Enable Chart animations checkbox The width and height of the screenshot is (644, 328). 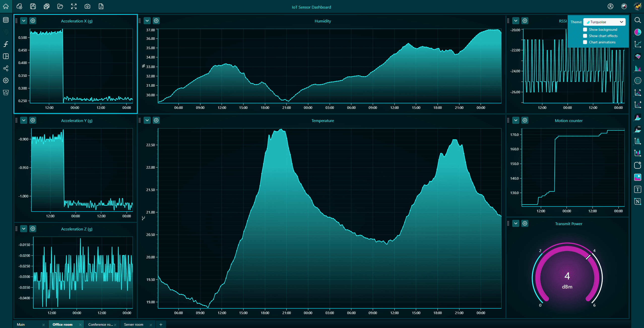[x=585, y=42]
